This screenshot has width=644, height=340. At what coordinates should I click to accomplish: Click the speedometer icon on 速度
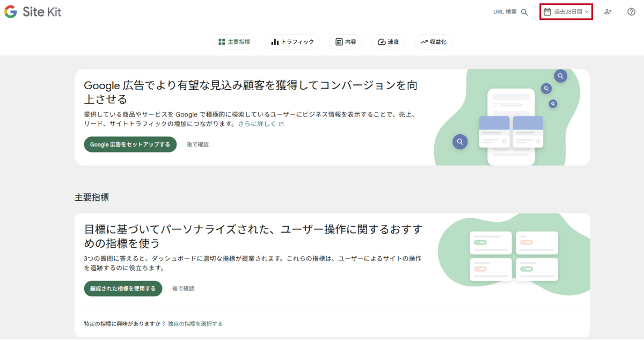click(382, 42)
